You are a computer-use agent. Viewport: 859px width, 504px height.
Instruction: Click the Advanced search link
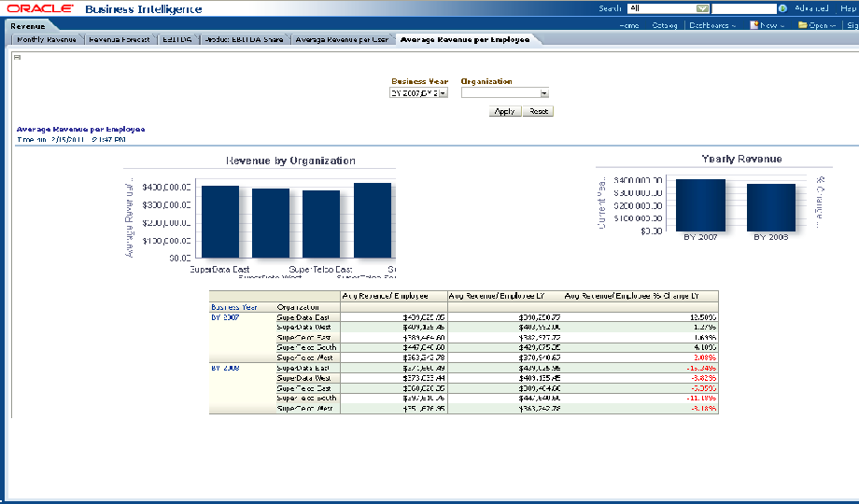(811, 8)
